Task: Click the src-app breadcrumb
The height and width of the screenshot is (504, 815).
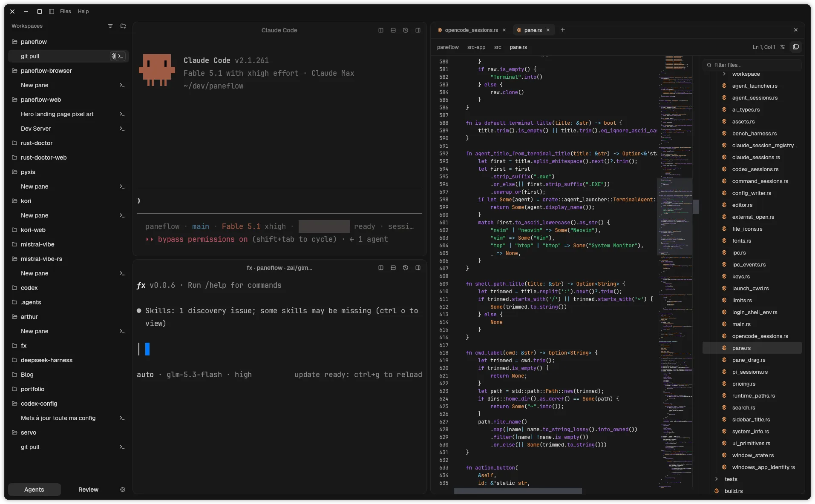Action: pyautogui.click(x=476, y=47)
